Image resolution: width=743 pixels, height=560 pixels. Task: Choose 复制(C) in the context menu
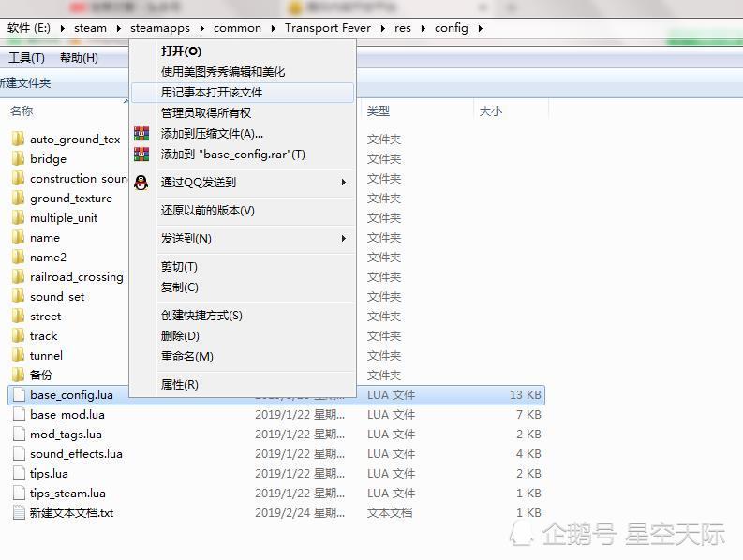[x=243, y=287]
